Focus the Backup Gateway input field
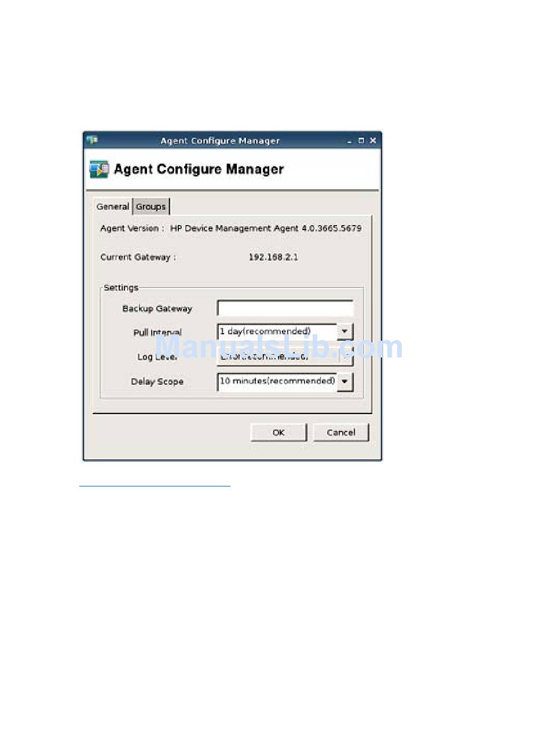The width and height of the screenshot is (550, 756). click(x=285, y=308)
